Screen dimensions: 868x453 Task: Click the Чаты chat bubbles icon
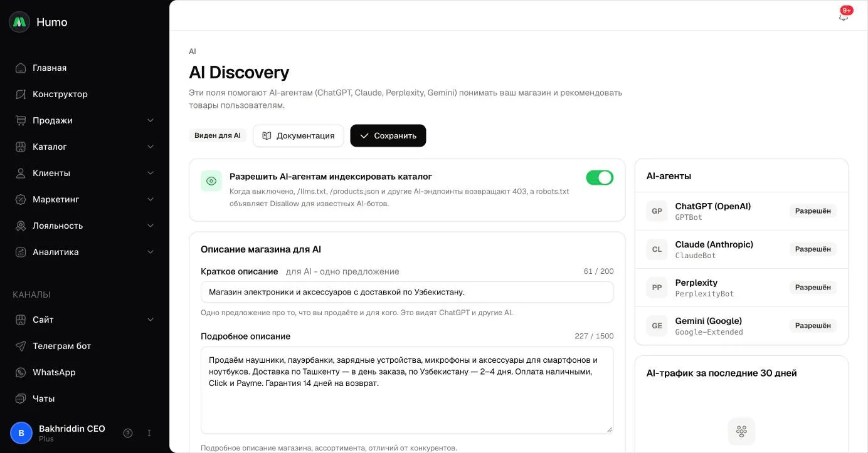21,398
